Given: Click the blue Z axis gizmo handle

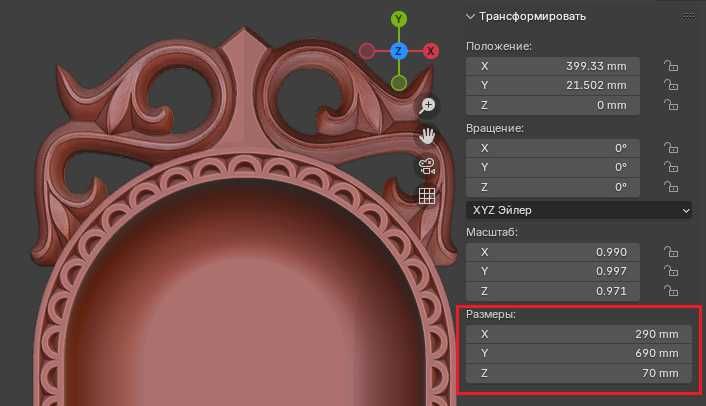Looking at the screenshot, I should 398,51.
